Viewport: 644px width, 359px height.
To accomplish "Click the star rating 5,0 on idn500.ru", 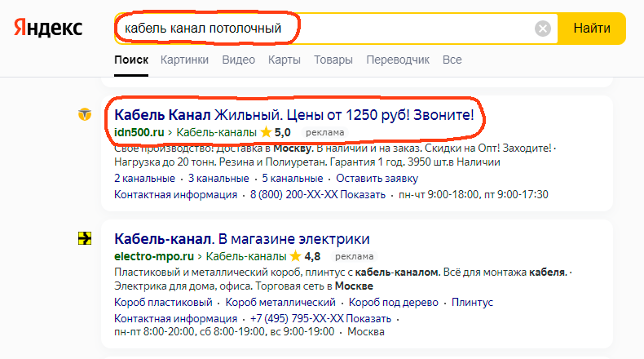I will pyautogui.click(x=276, y=132).
